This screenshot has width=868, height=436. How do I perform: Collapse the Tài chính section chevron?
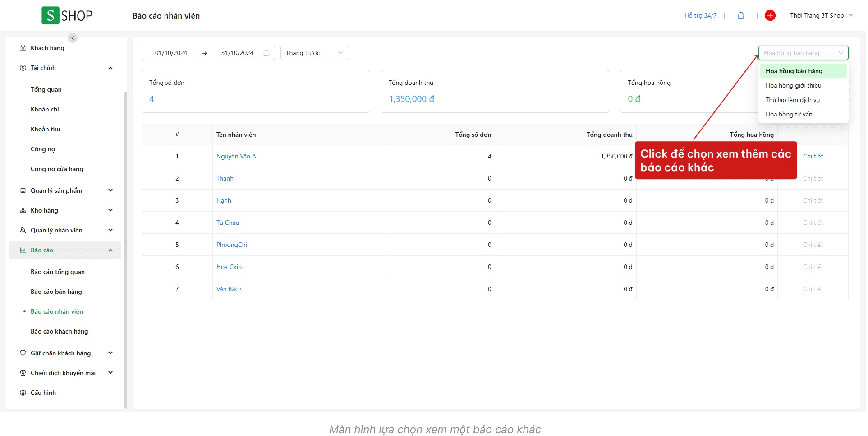click(110, 68)
